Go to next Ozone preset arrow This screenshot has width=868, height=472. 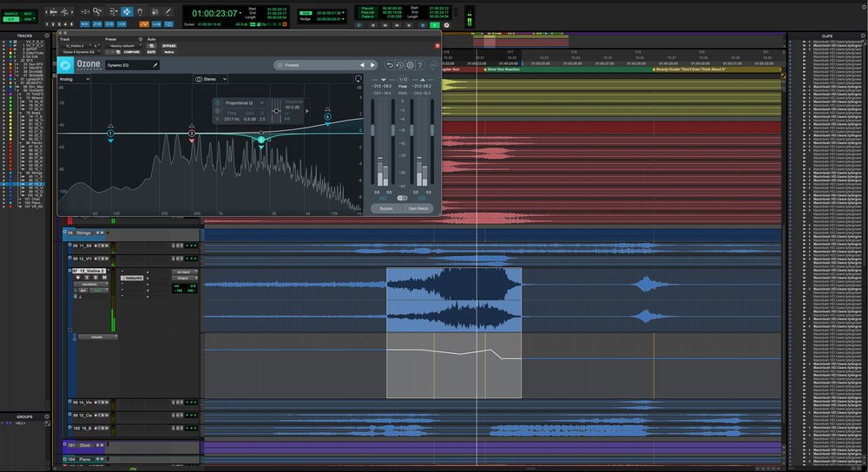(x=372, y=65)
